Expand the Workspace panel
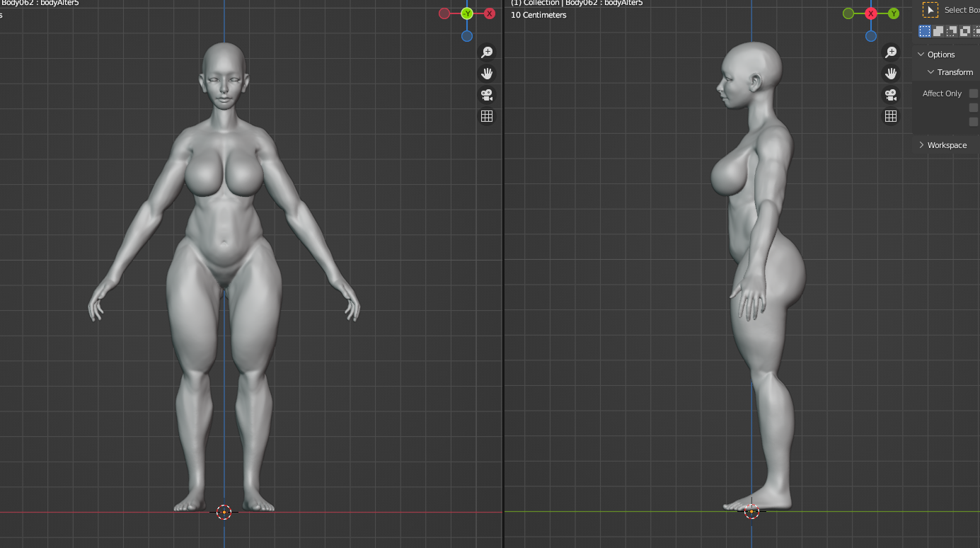The width and height of the screenshot is (980, 548). 921,145
